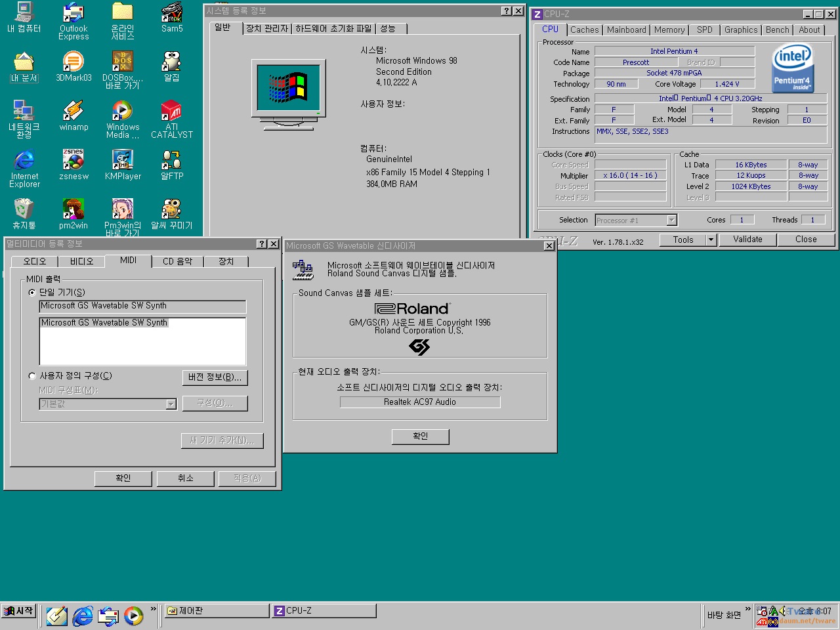The width and height of the screenshot is (840, 630).
Task: Switch to the CD 음악 tab
Action: pyautogui.click(x=177, y=261)
